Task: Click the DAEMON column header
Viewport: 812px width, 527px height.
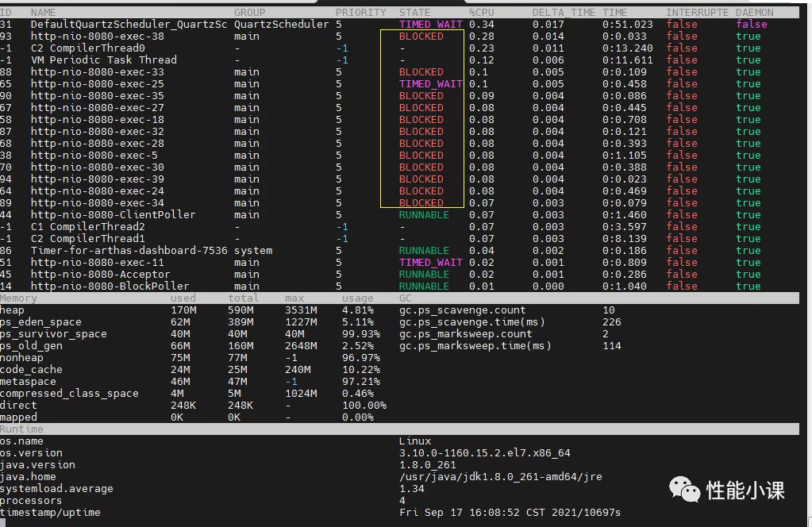Action: point(754,12)
